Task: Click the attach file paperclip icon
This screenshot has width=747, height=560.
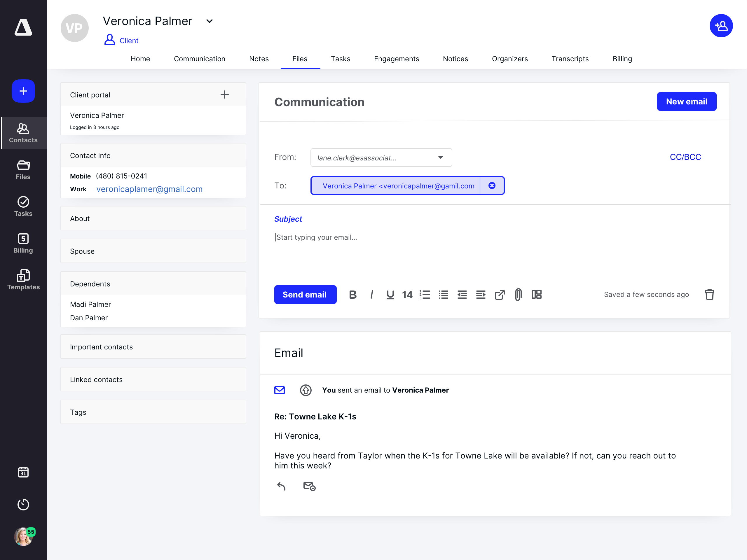Action: point(518,294)
